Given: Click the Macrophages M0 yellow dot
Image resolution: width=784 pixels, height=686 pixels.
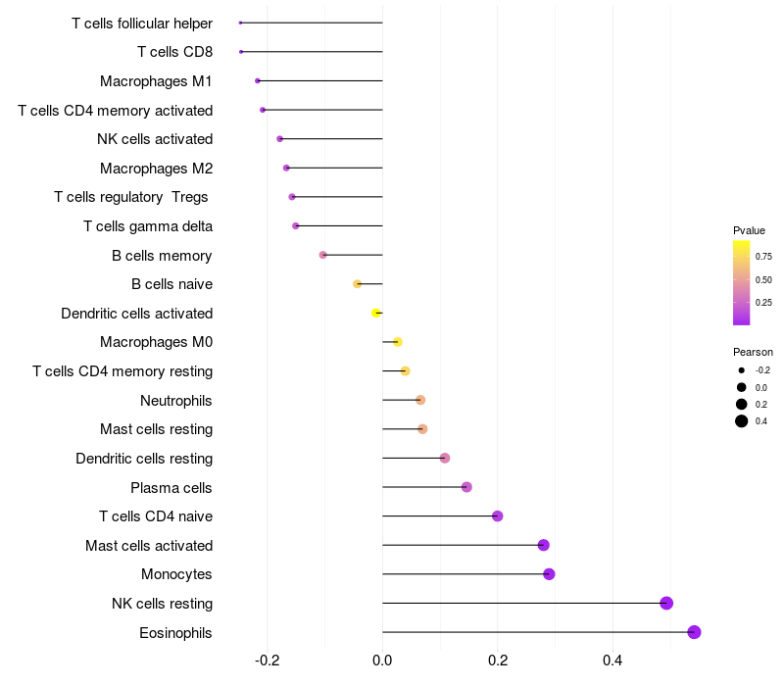Looking at the screenshot, I should click(398, 342).
